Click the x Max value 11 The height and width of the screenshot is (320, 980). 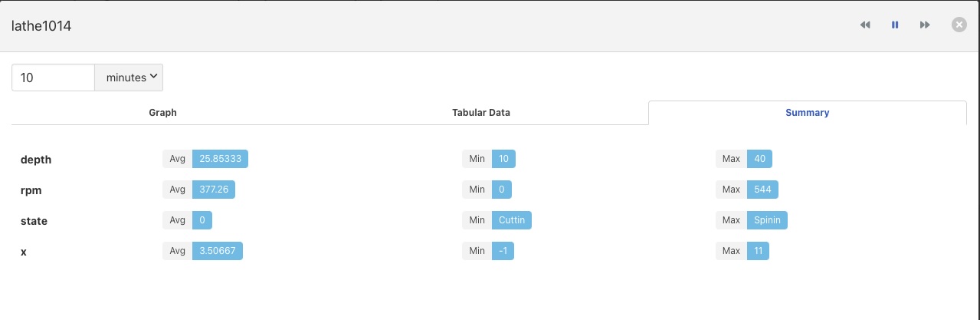[x=758, y=251]
